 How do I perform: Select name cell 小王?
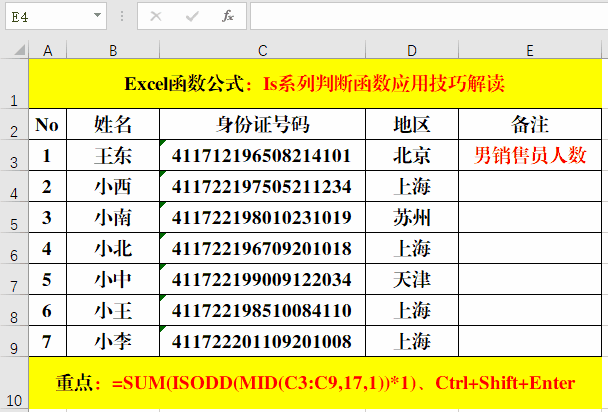[113, 310]
